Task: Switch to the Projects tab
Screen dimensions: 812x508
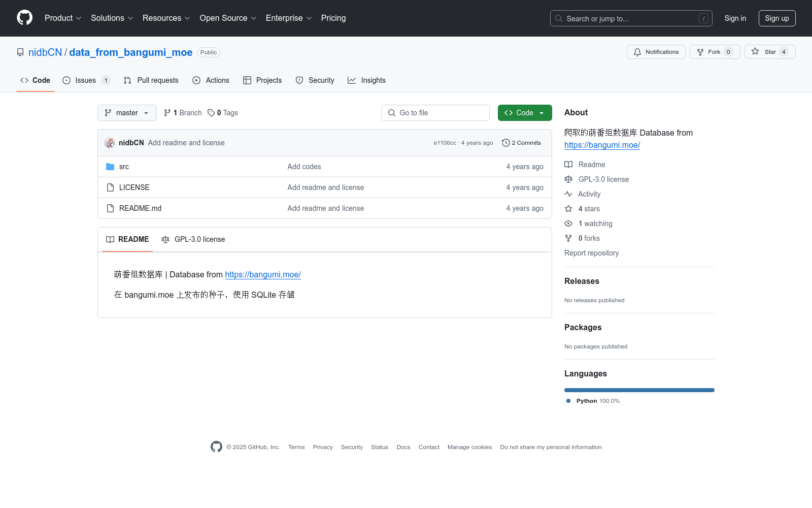Action: (262, 80)
